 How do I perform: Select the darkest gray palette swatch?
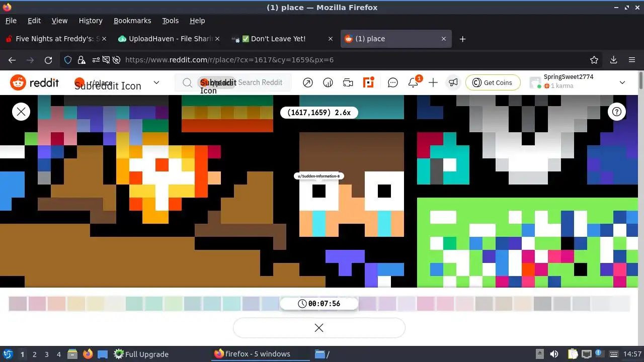(x=543, y=304)
